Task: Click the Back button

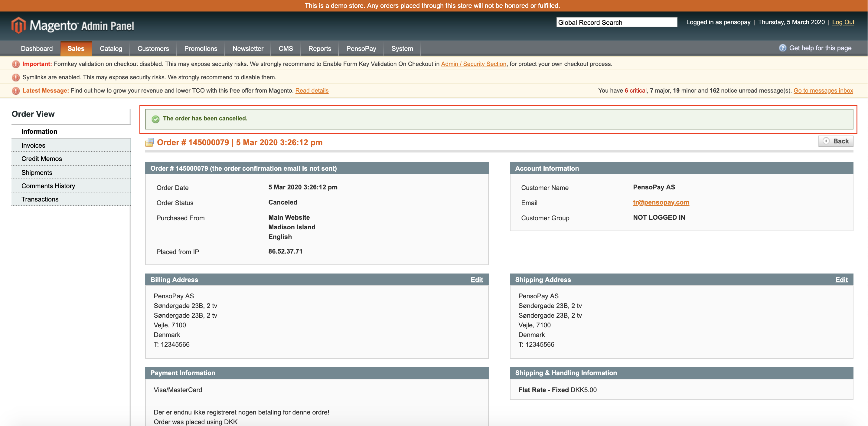Action: [x=835, y=141]
